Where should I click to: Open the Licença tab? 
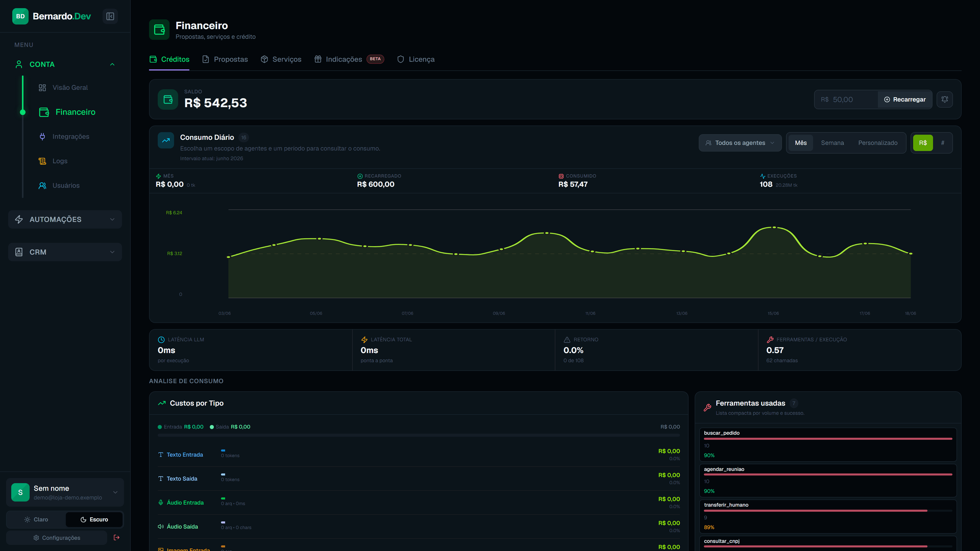click(x=415, y=59)
